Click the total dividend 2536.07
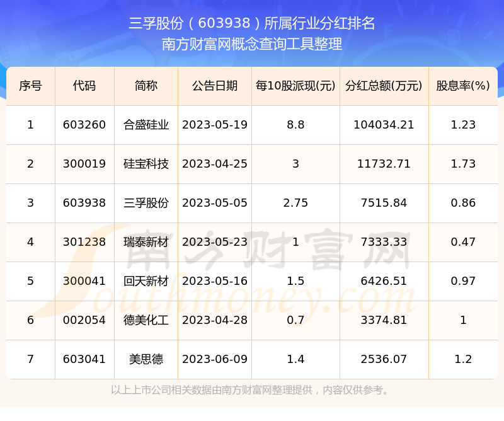This screenshot has width=504, height=421. tap(384, 359)
